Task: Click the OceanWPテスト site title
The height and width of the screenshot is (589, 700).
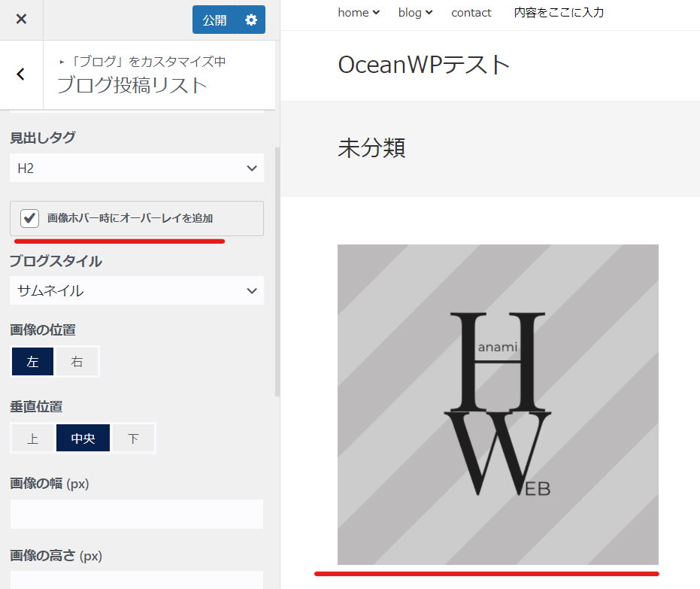Action: coord(423,65)
